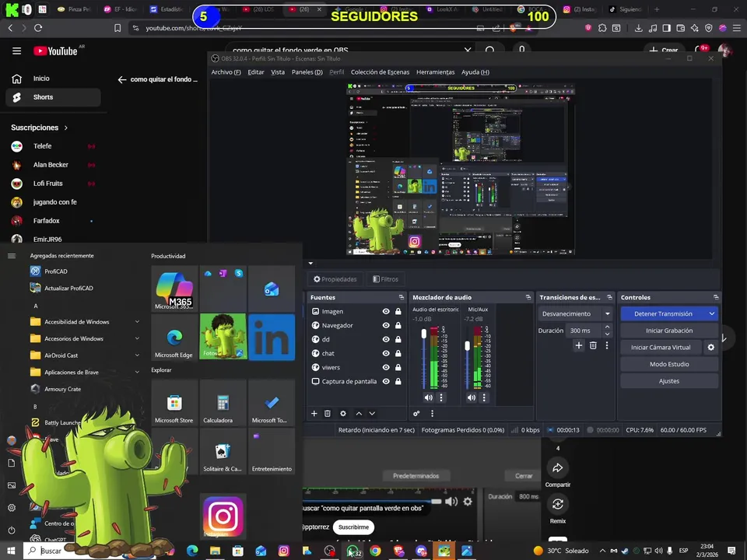Expand YouTube Suscripciones chevron
The image size is (747, 560).
[x=65, y=128]
